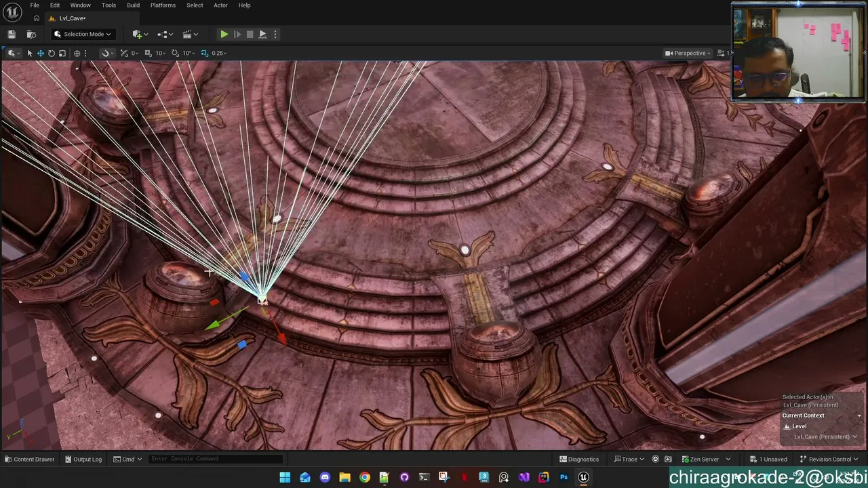868x488 pixels.
Task: Activate the scale tool
Action: [62, 53]
